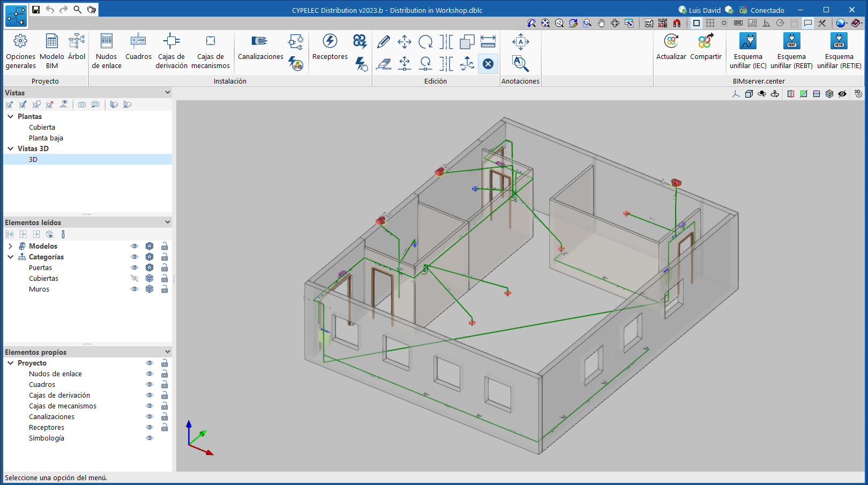Toggle visibility of Puertas category
The image size is (868, 485).
pos(134,268)
